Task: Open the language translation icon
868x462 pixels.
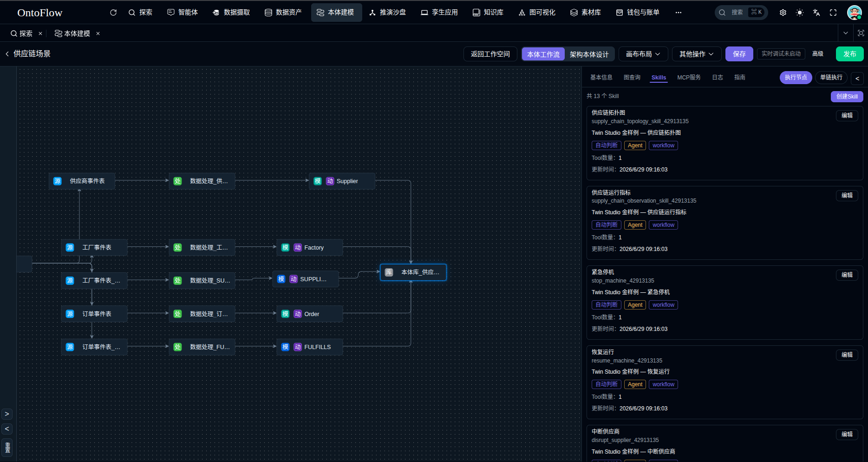Action: (816, 13)
